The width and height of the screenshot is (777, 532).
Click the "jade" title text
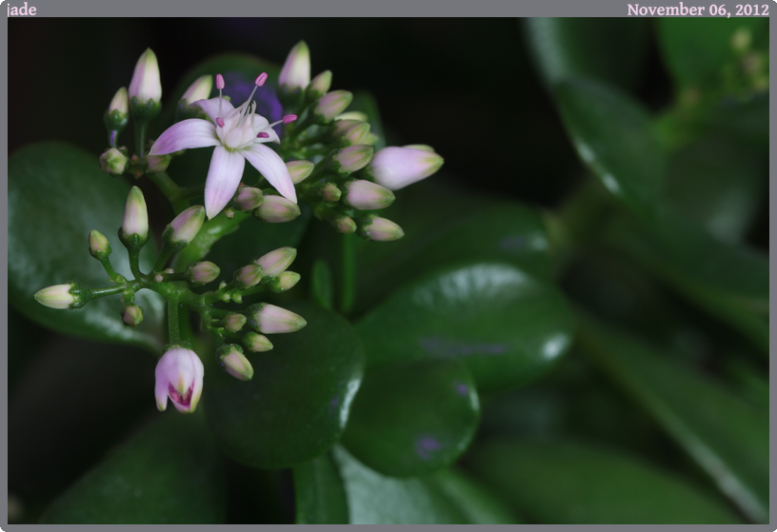coord(22,10)
